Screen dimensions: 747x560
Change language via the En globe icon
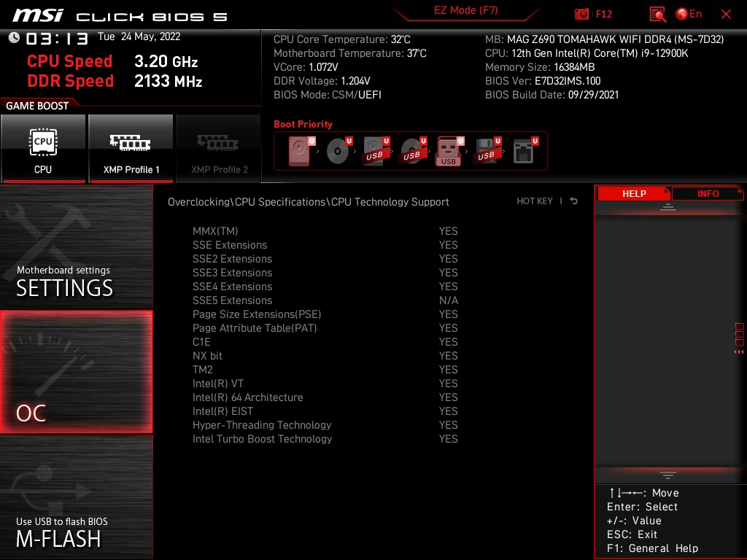(689, 14)
